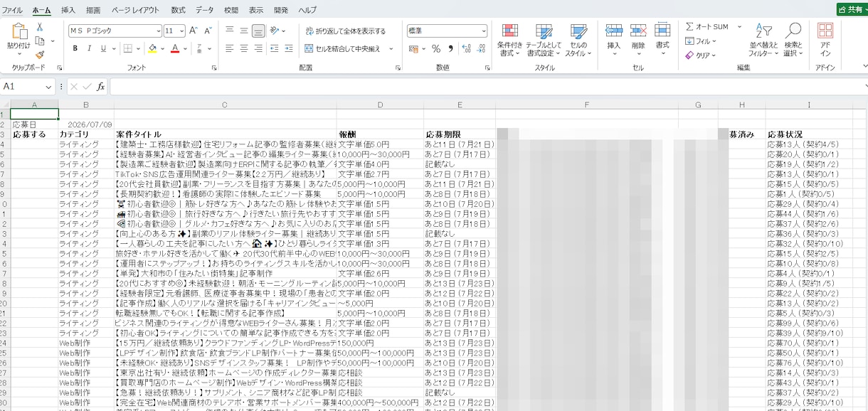Open the fill color dropdown arrow
This screenshot has height=411, width=868.
(164, 48)
